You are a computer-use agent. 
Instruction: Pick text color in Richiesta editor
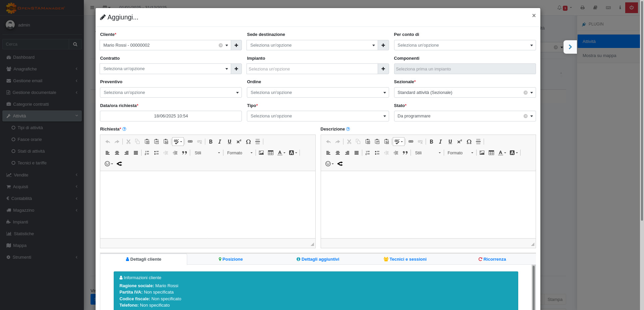(x=281, y=153)
